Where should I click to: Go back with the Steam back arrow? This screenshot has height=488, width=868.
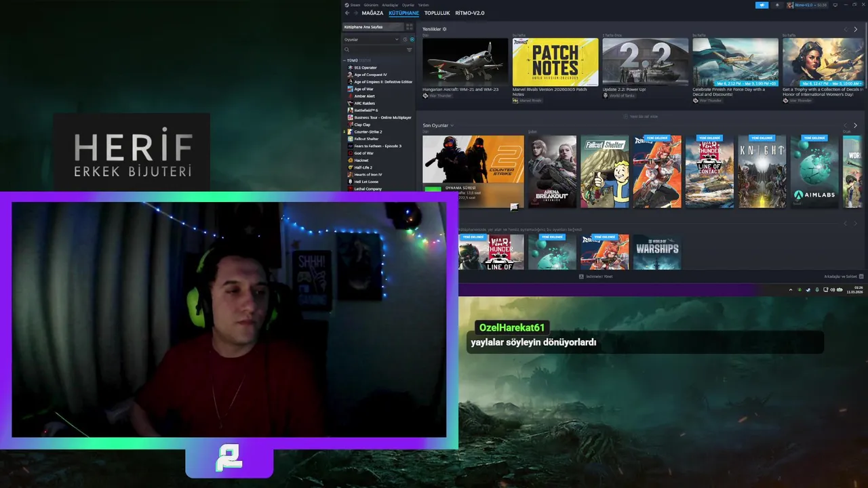tap(347, 13)
